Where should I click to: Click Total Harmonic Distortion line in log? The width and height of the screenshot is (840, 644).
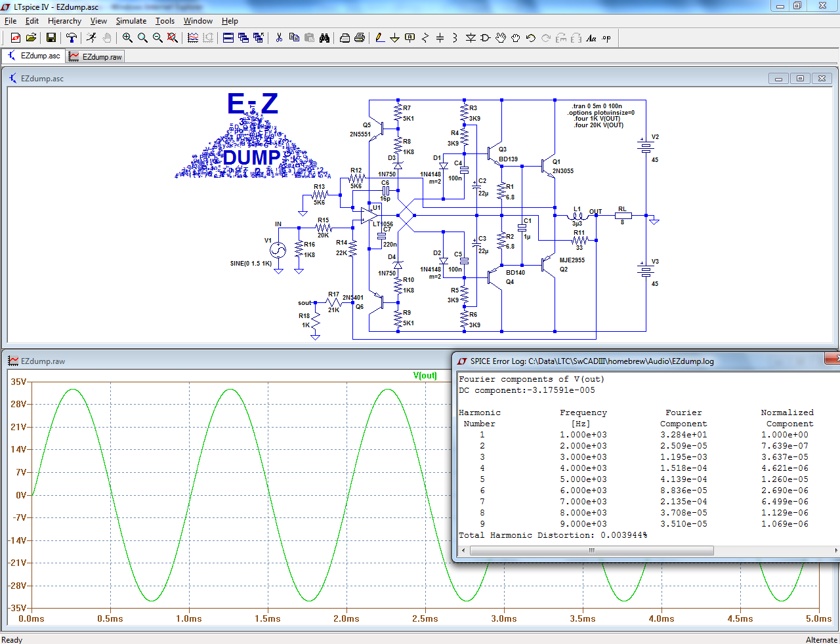click(x=553, y=535)
